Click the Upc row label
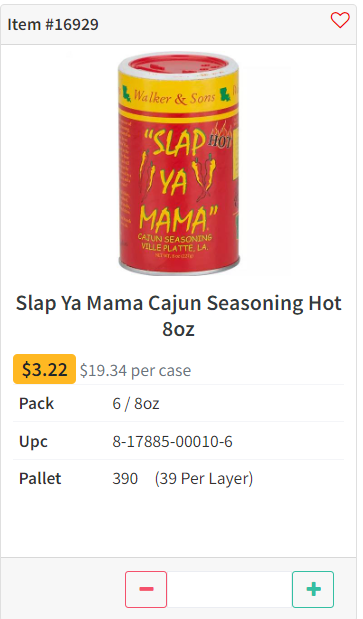 34,442
